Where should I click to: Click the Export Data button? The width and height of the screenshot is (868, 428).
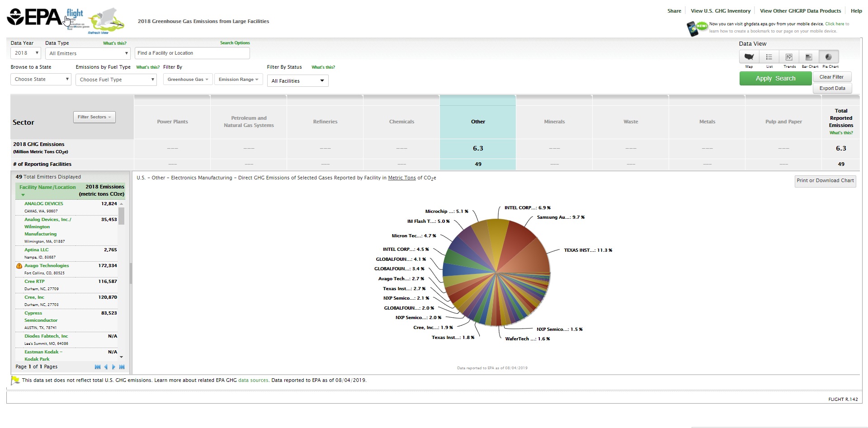(x=832, y=89)
